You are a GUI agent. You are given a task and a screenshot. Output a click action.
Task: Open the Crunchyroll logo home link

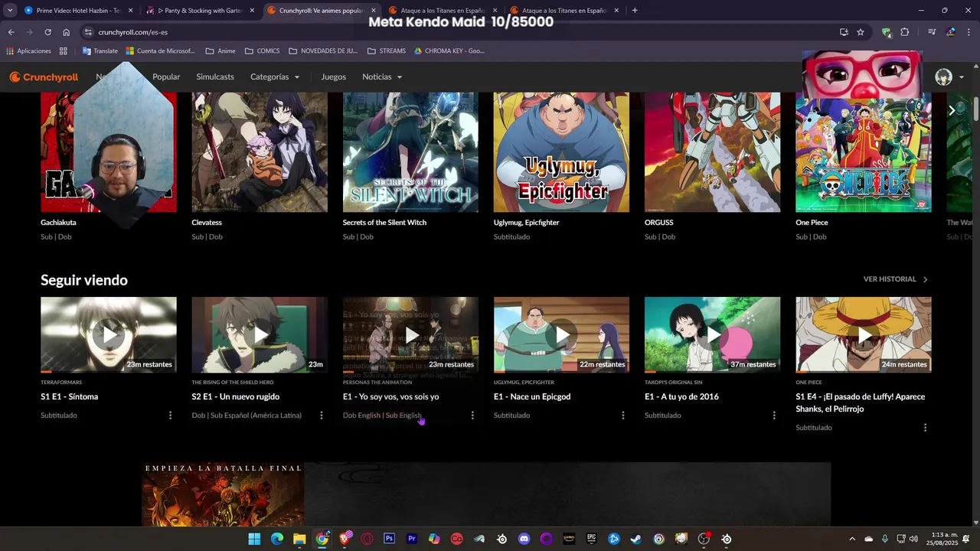[x=44, y=77]
